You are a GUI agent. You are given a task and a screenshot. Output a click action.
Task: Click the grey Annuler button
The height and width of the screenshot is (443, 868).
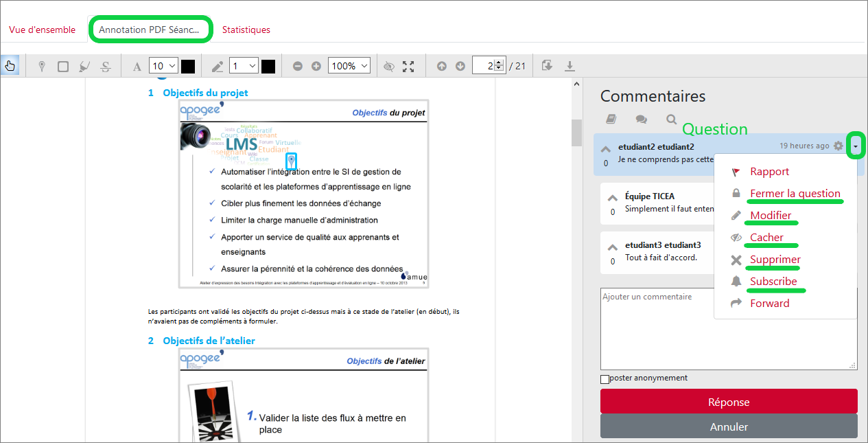tap(729, 426)
